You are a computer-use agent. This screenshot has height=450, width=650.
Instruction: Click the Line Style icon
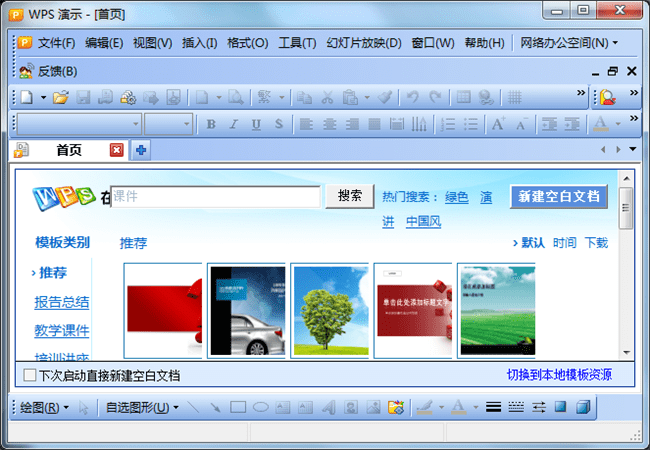coord(493,407)
